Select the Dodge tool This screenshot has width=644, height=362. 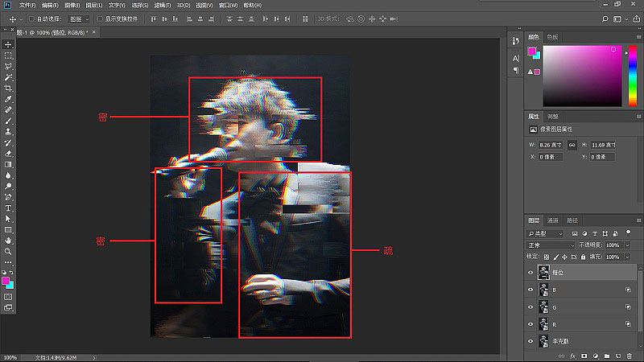pyautogui.click(x=8, y=187)
